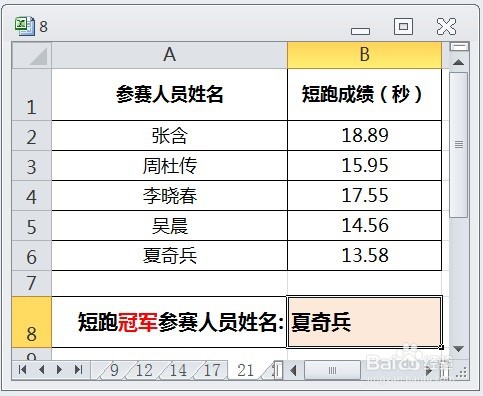Screen dimensions: 483x396
Task: Select the cell containing 吴晨
Action: [169, 226]
